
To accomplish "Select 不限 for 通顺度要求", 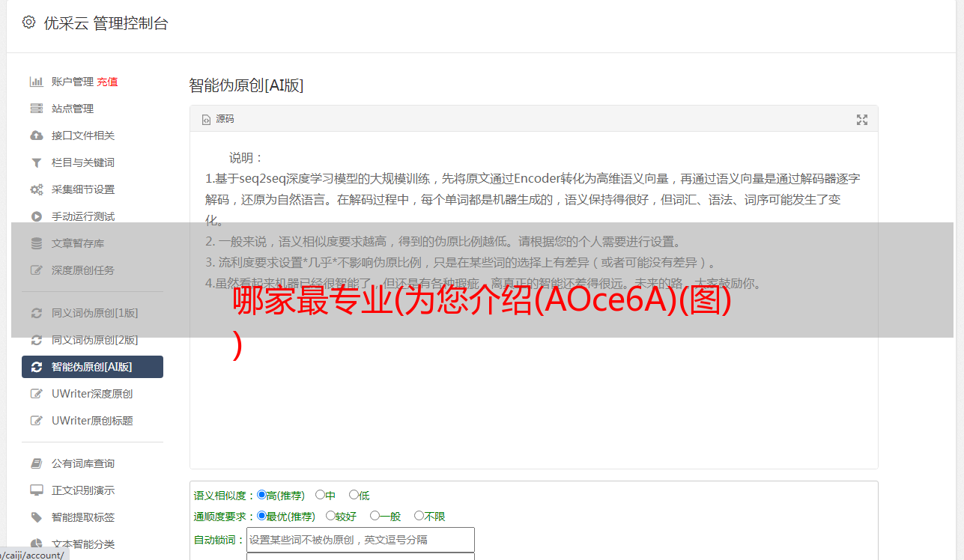I will tap(419, 516).
